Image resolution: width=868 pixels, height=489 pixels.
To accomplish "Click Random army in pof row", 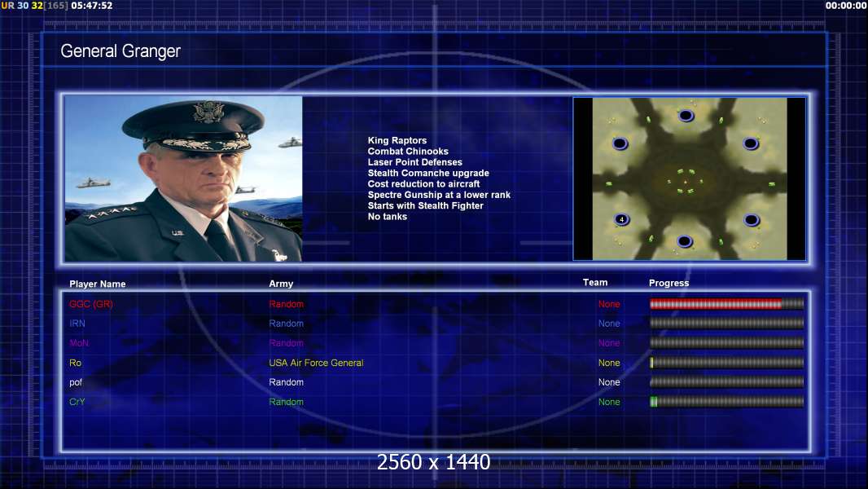I will tap(286, 382).
